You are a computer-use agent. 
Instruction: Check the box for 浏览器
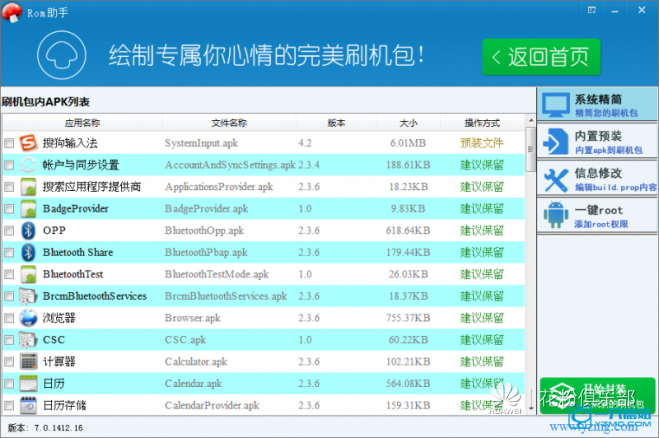(9, 318)
